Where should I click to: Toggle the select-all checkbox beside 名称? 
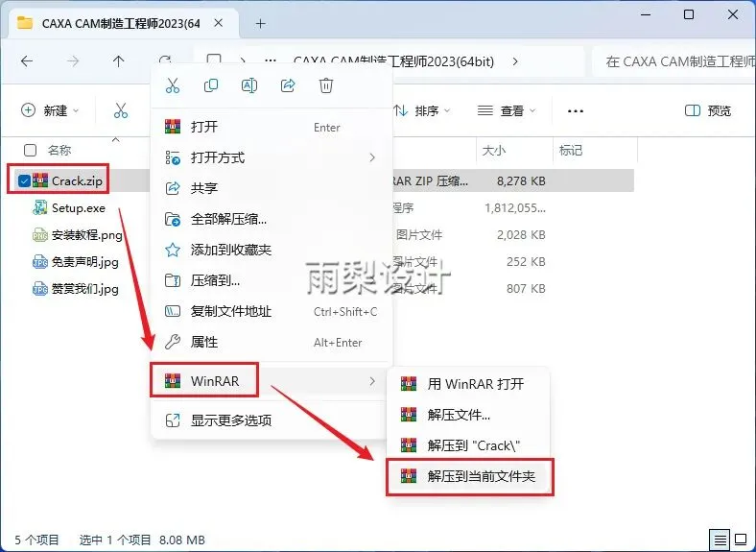[x=30, y=150]
